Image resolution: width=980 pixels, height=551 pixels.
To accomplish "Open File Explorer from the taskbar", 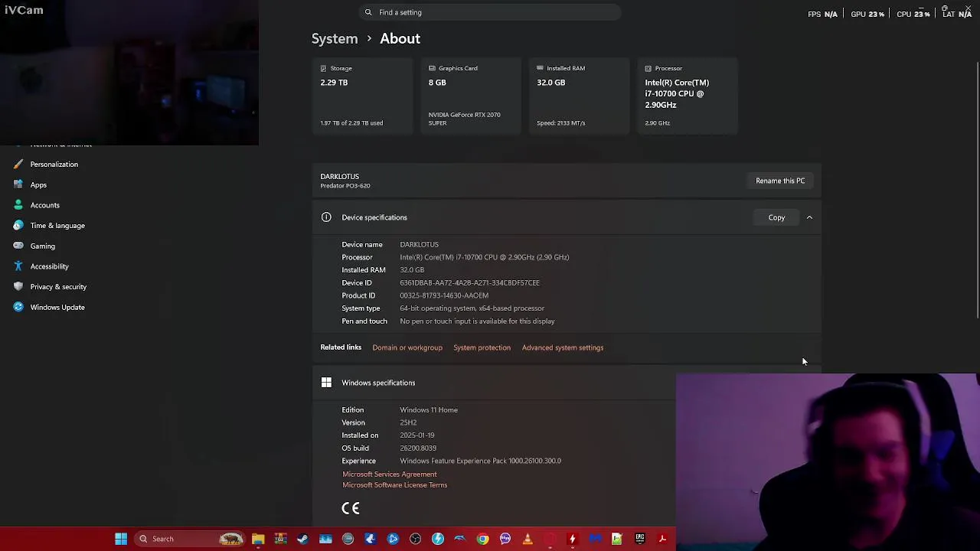I will tap(258, 539).
